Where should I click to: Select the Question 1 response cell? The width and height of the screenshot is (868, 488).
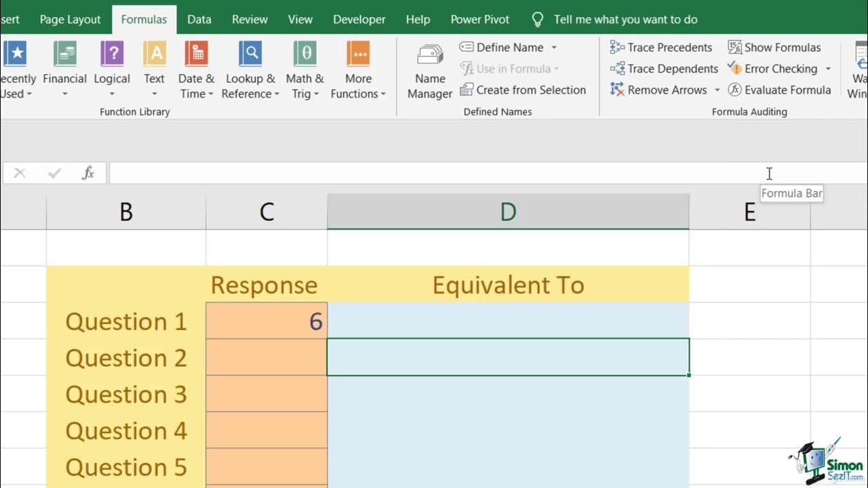(x=267, y=321)
